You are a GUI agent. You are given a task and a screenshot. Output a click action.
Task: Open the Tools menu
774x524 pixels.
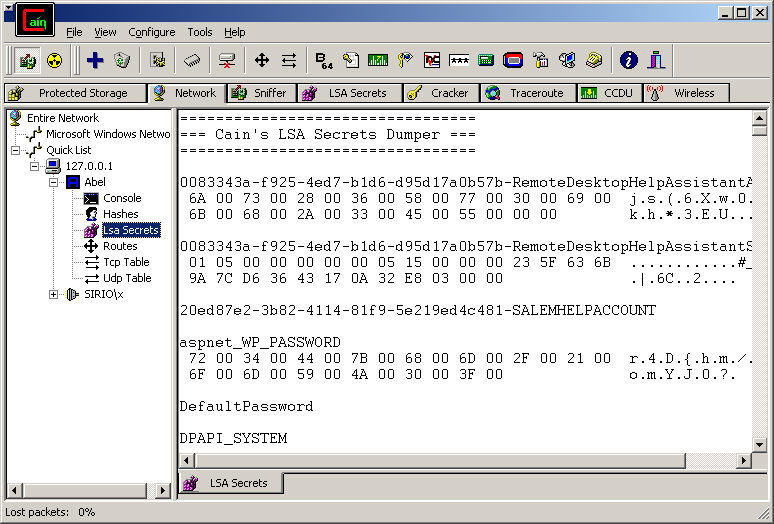[x=199, y=32]
